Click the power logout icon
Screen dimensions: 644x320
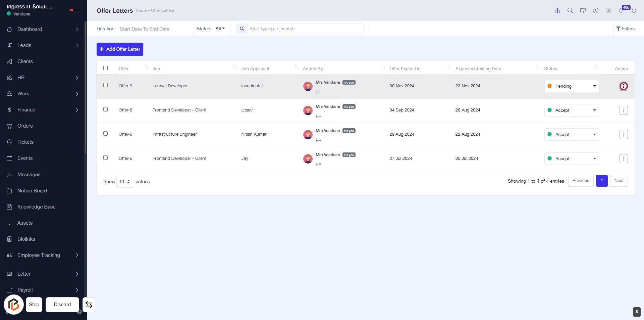click(634, 10)
